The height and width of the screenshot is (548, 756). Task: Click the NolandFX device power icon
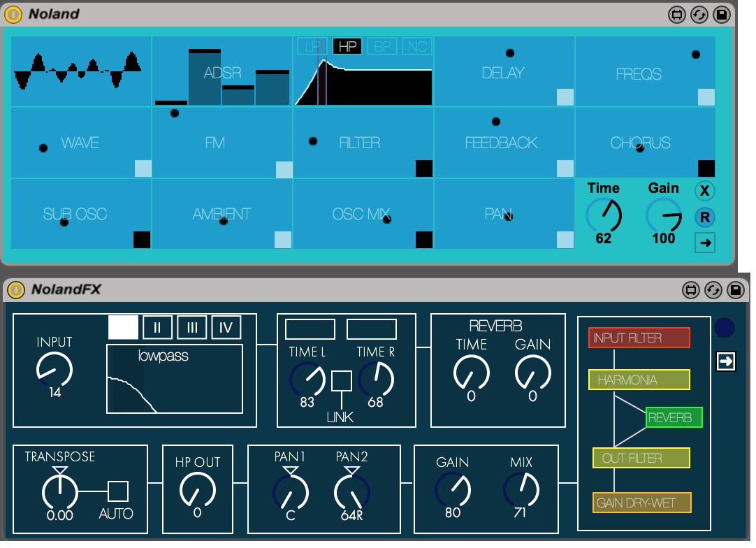click(x=13, y=290)
